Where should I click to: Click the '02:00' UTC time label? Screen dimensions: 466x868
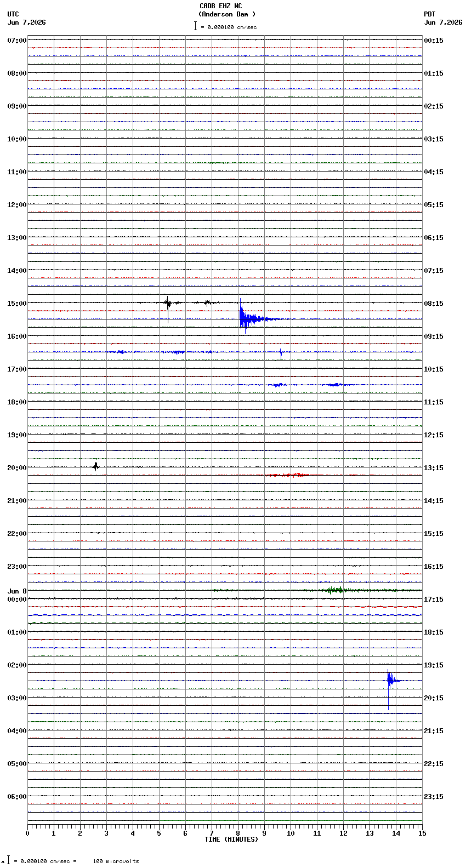(x=17, y=665)
